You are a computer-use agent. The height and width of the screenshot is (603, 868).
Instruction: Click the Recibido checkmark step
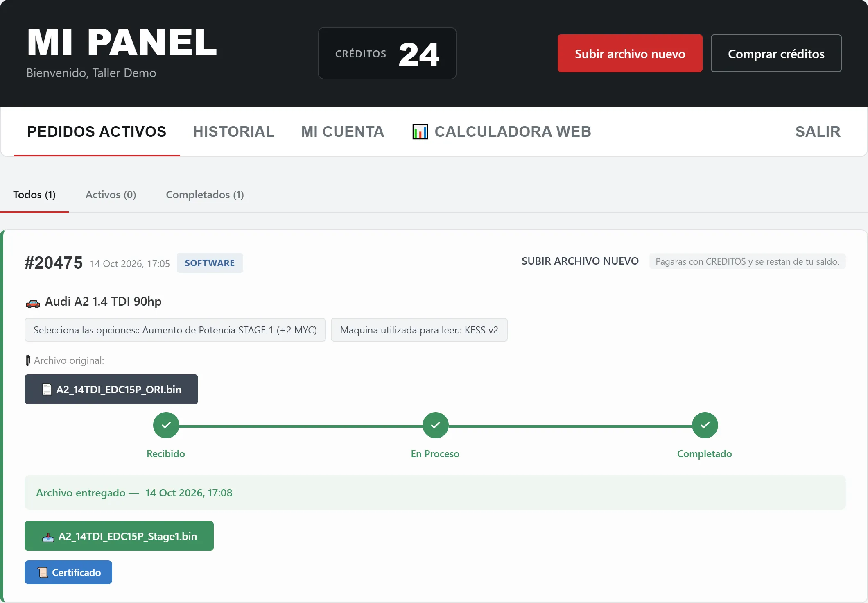[166, 425]
